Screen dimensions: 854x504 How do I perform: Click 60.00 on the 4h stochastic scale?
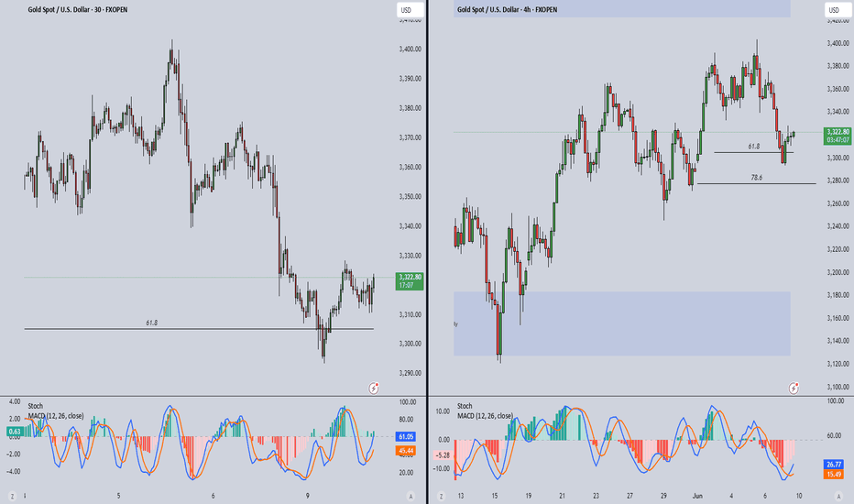coord(835,436)
